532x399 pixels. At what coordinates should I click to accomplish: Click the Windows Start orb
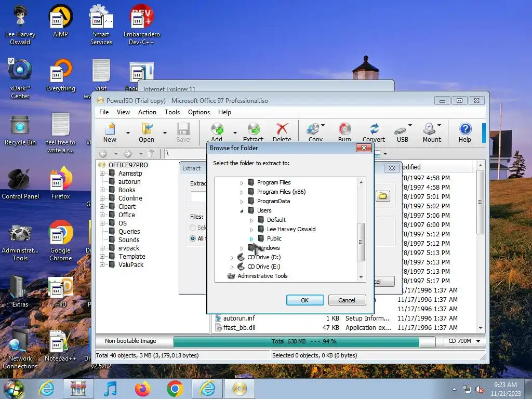[14, 390]
